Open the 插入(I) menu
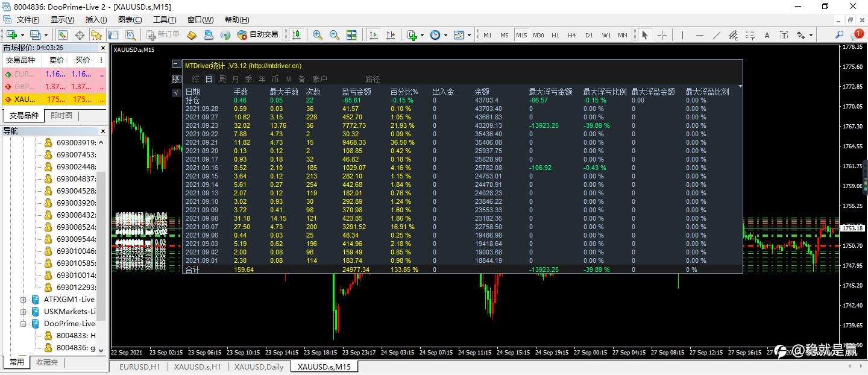This screenshot has width=868, height=375. coord(96,20)
